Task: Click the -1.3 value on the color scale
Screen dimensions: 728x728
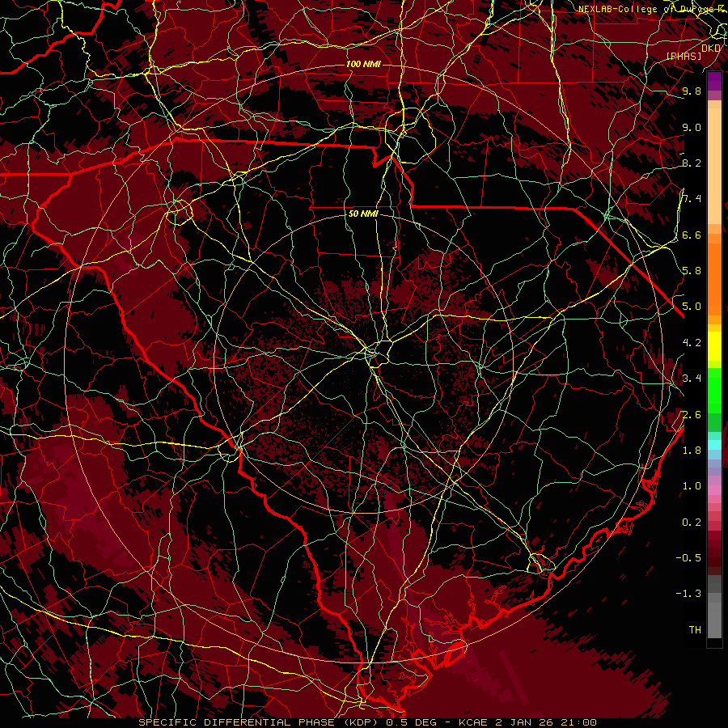Action: tap(688, 594)
